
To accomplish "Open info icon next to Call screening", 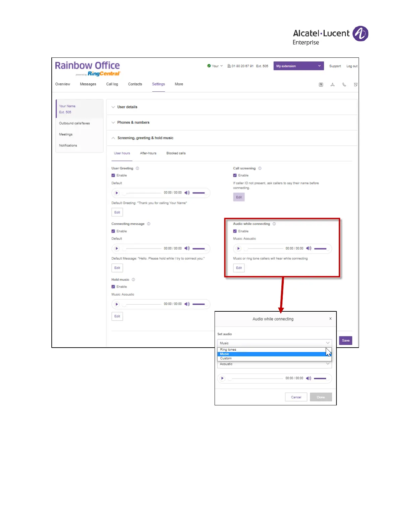I will tap(260, 168).
